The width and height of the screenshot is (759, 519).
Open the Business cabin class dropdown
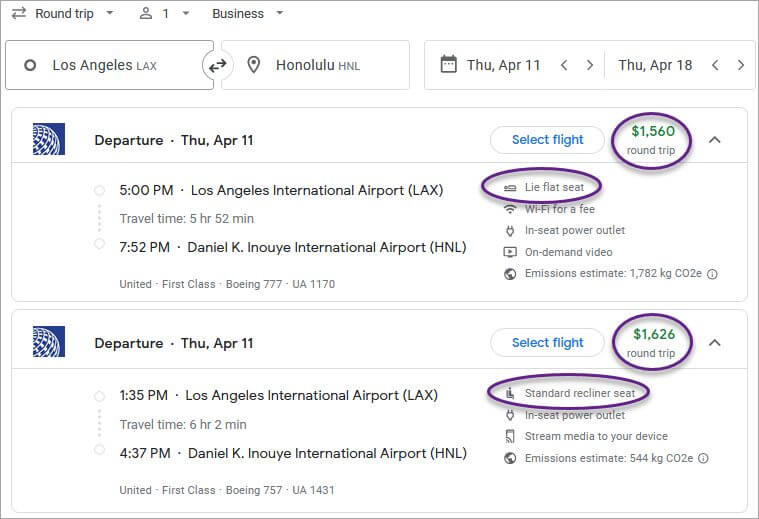(247, 14)
